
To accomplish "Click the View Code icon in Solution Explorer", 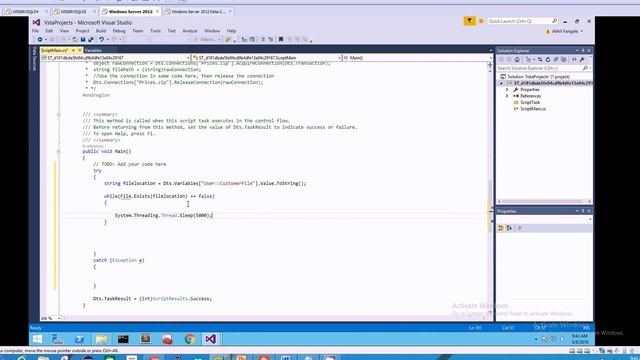I will (x=574, y=60).
